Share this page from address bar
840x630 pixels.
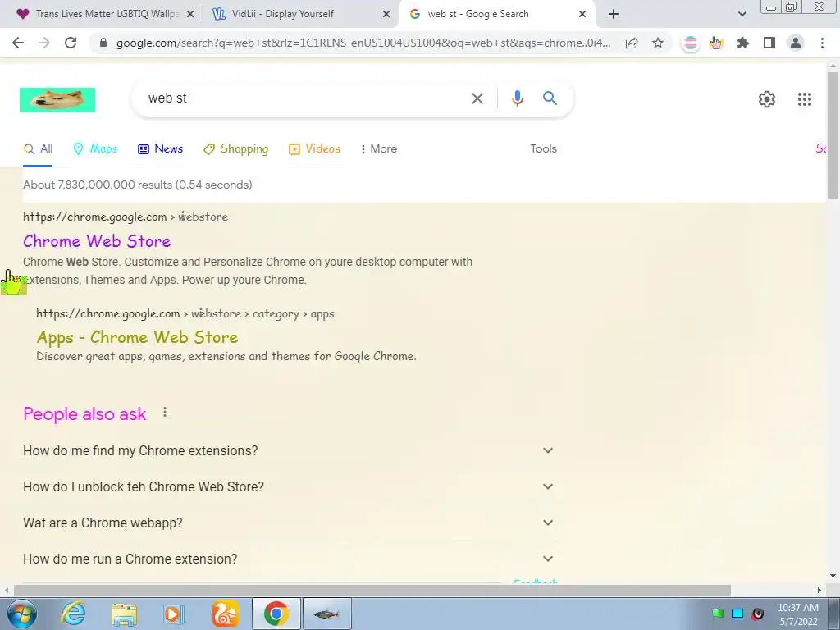click(x=632, y=43)
